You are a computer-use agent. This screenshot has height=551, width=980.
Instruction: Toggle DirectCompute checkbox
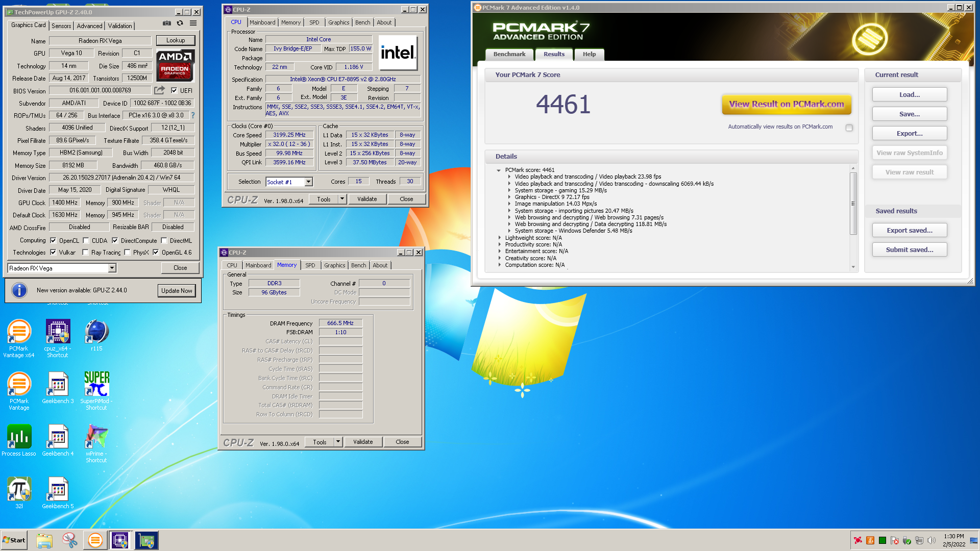[115, 240]
